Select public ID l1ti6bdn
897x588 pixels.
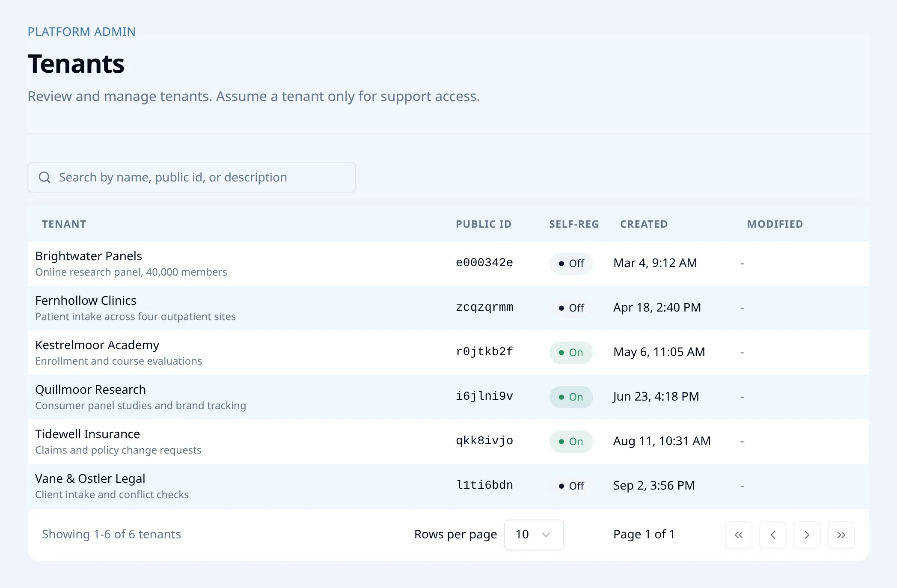[x=484, y=485]
